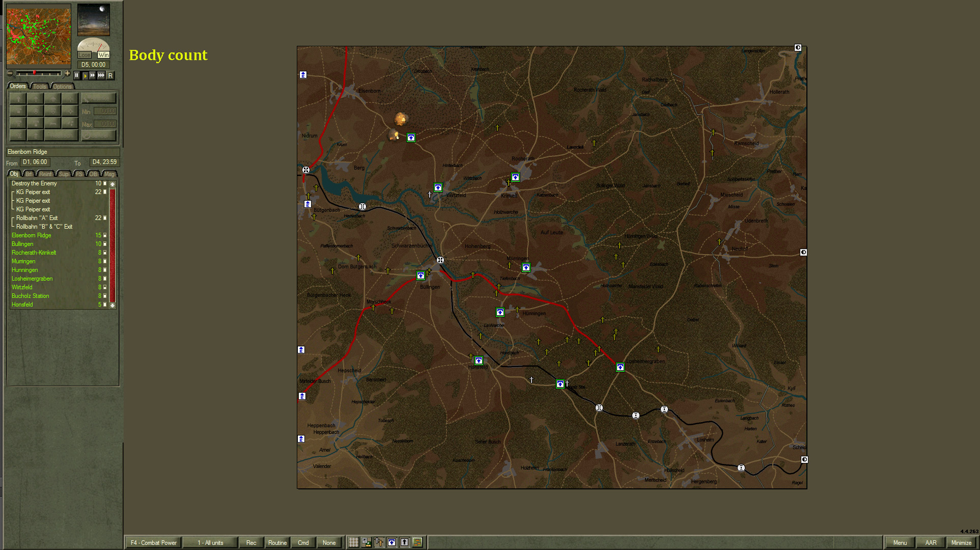This screenshot has height=550, width=980.
Task: Click the up-arrow icon in bottom toolbar
Action: 404,542
